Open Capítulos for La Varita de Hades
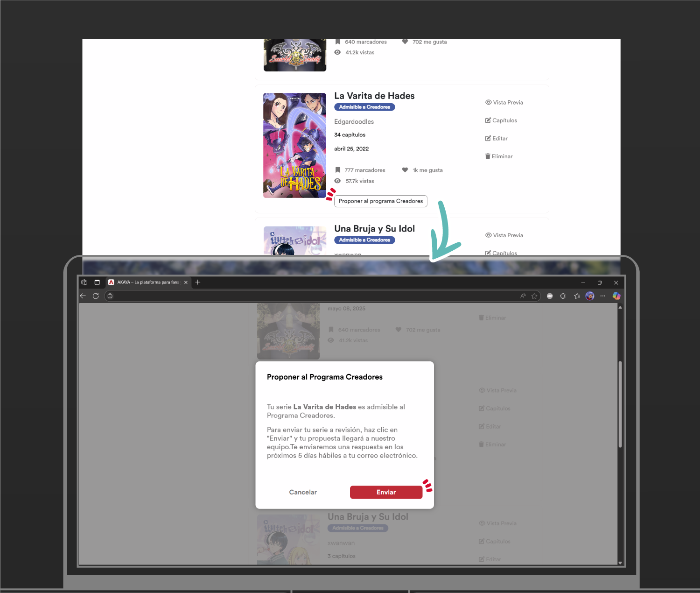700x593 pixels. click(x=501, y=120)
